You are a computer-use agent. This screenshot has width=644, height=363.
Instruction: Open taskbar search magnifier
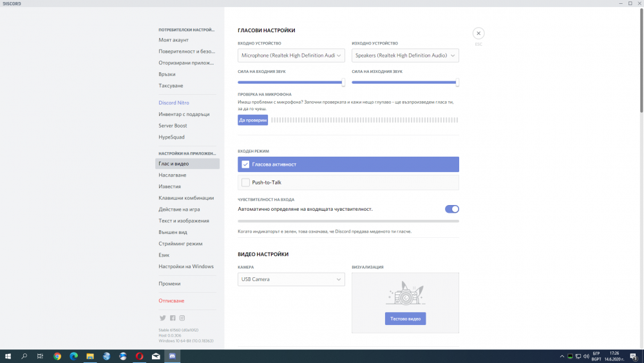(x=24, y=357)
